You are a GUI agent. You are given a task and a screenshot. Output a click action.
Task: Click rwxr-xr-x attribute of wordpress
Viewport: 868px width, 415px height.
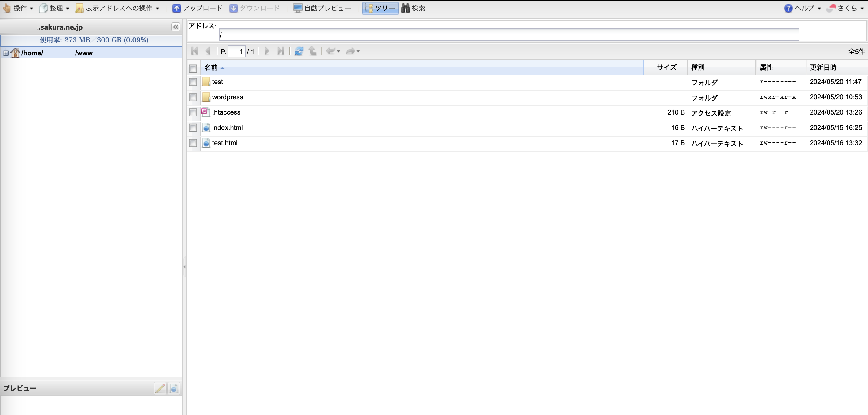[778, 97]
